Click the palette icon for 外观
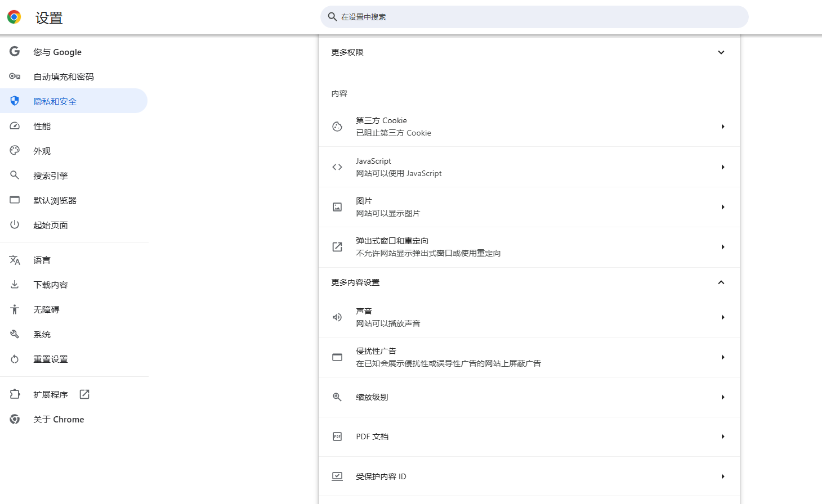This screenshot has height=504, width=822. pos(15,150)
